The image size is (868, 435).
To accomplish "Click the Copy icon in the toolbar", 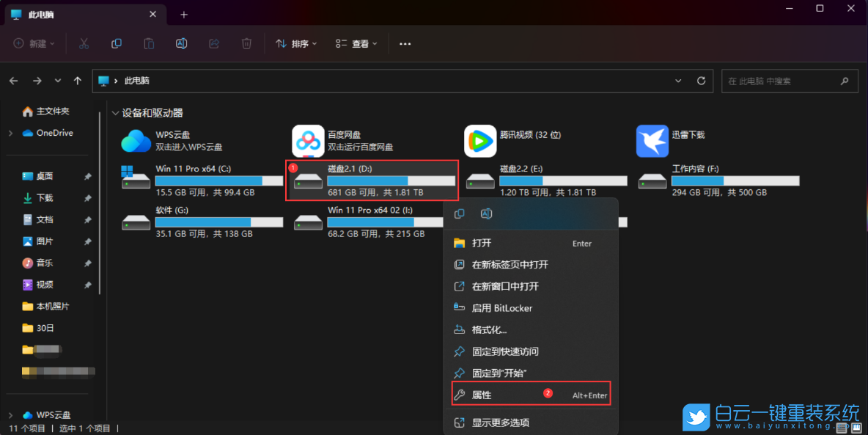I will pyautogui.click(x=117, y=43).
